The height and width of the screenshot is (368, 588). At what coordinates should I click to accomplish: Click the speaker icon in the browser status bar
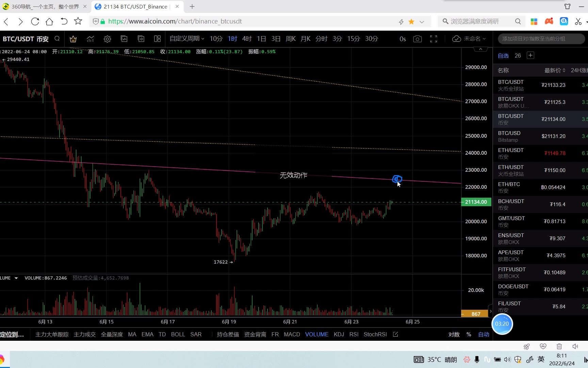pos(575,346)
